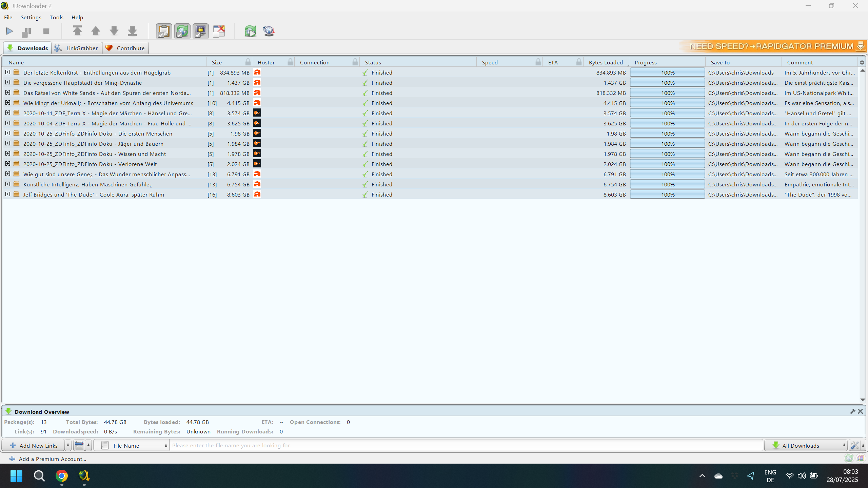Move selection up one position

click(x=96, y=31)
